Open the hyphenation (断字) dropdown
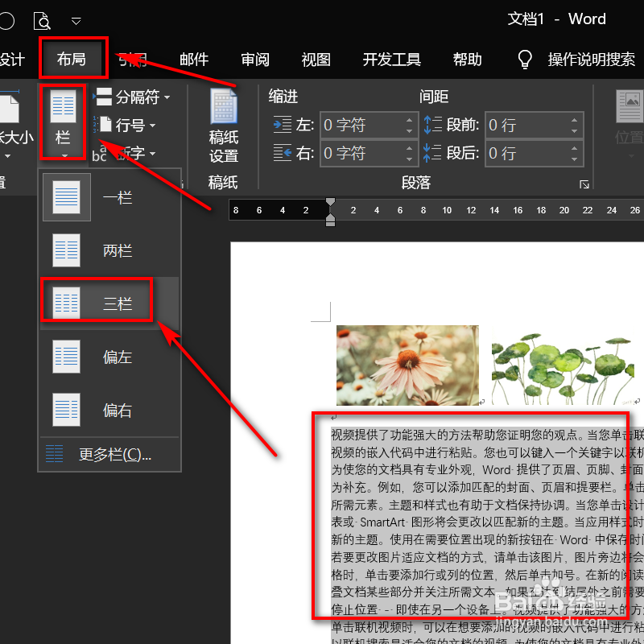 click(x=124, y=154)
